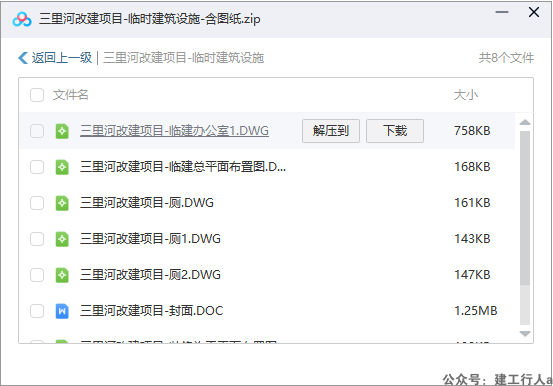Screen dimensions: 553x386
Task: Click the 共8个文件 file count text
Action: click(506, 58)
